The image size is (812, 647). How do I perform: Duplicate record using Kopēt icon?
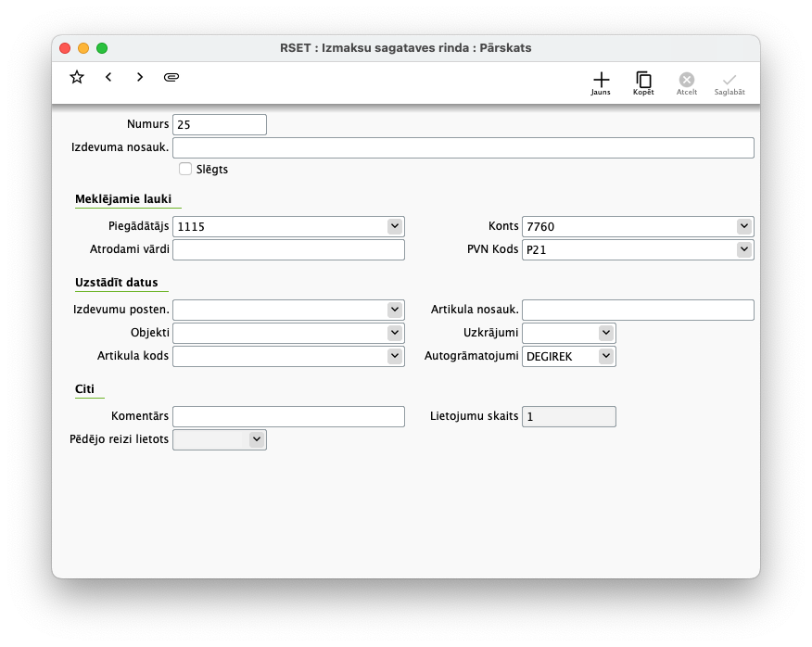643,82
